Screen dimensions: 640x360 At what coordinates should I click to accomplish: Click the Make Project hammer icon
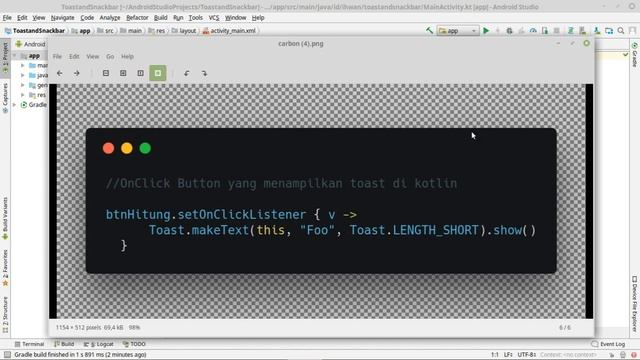click(x=429, y=31)
